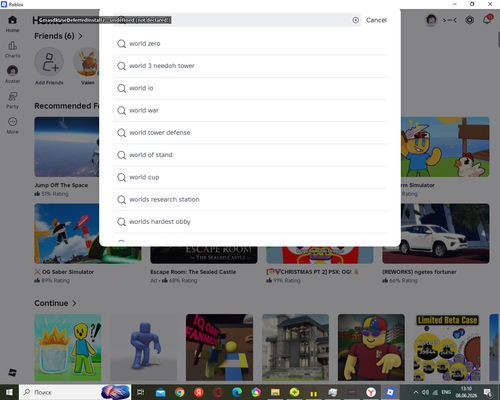This screenshot has height=400, width=500.
Task: Select suggestion 'world tower defense'
Action: [x=250, y=133]
